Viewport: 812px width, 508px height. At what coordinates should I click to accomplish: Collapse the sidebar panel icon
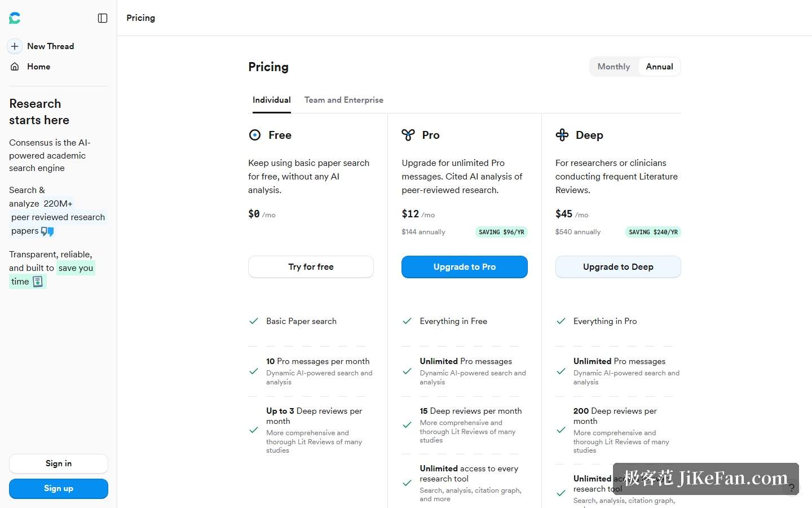[x=103, y=18]
